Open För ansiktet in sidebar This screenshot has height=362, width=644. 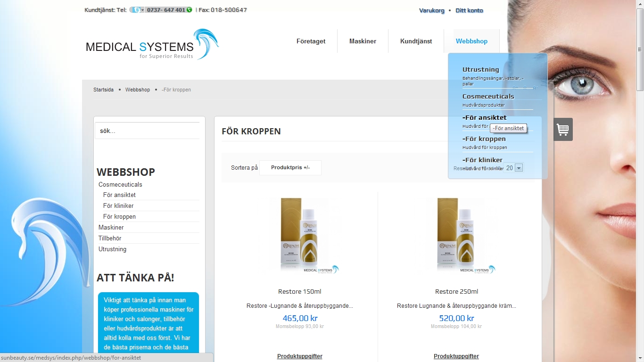coord(119,195)
